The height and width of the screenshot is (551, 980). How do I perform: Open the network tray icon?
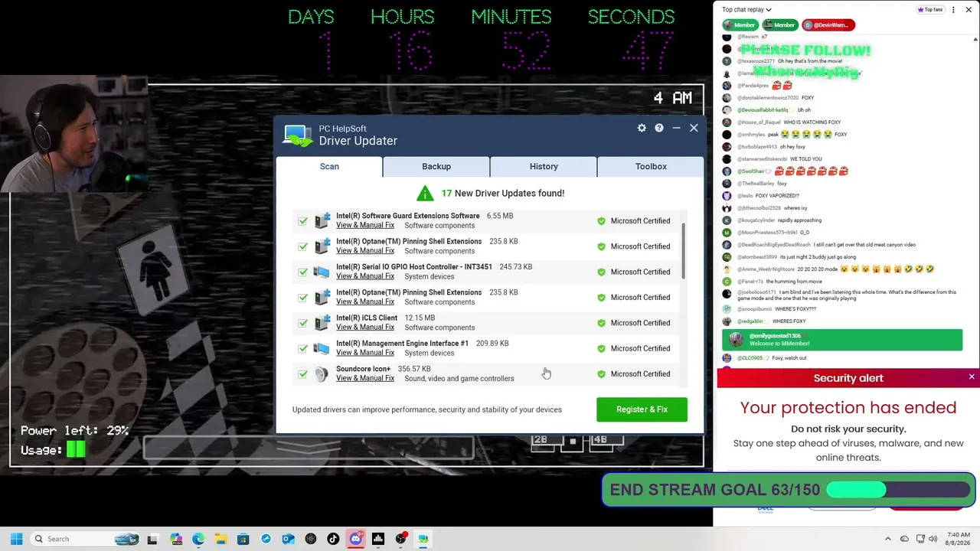[x=920, y=539]
